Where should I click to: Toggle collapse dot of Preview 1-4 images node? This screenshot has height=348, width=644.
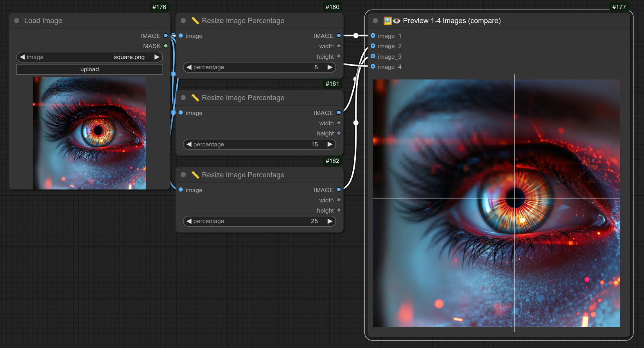pyautogui.click(x=376, y=21)
